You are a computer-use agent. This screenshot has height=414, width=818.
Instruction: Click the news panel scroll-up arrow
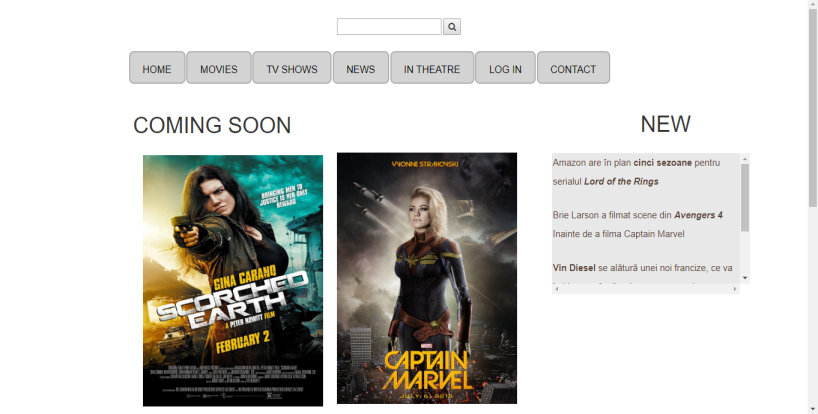[x=745, y=158]
